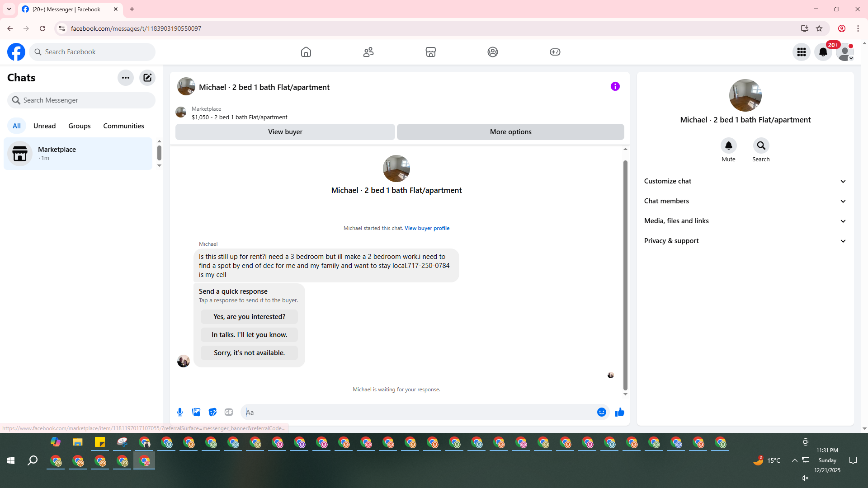
Task: Send quick response 'Sorry, it's not available.'
Action: pos(249,353)
